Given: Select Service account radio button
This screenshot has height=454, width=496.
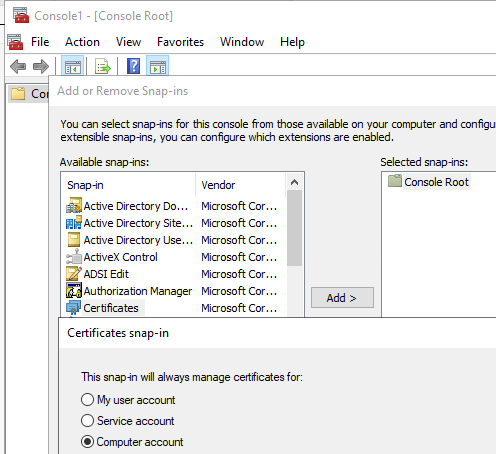Looking at the screenshot, I should tap(87, 420).
